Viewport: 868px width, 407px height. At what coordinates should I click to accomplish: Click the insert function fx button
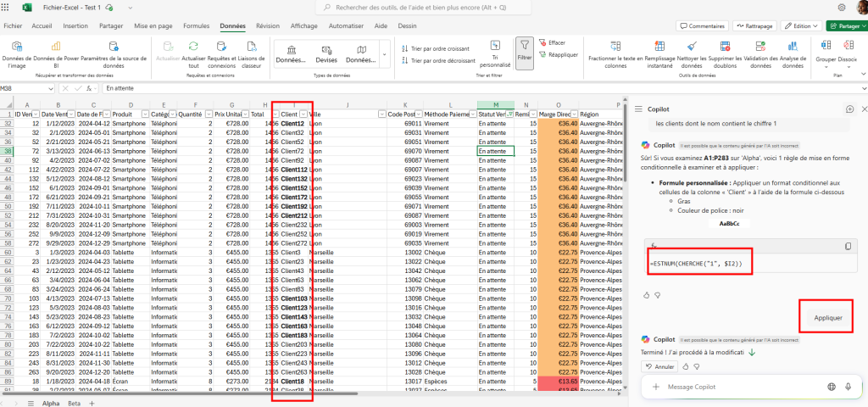[x=88, y=88]
